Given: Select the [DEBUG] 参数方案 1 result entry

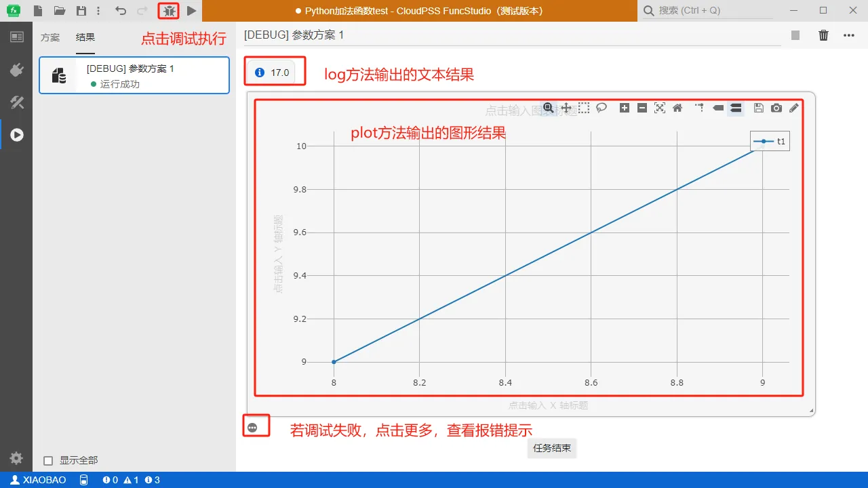Looking at the screenshot, I should pos(134,75).
